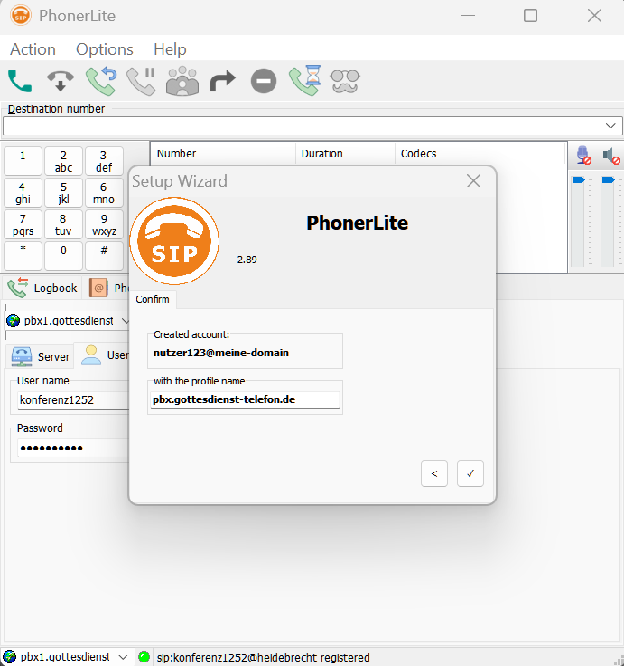Expand the Destination number dropdown arrow

coord(610,126)
